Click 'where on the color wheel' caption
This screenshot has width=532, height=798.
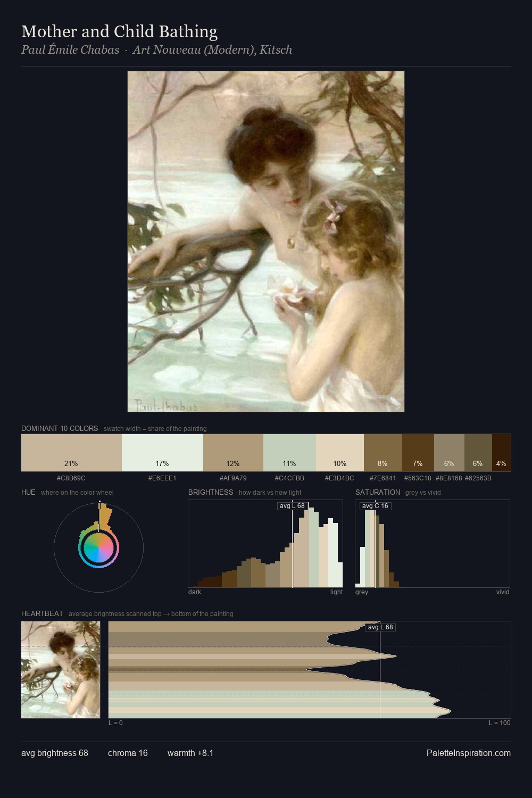click(77, 493)
